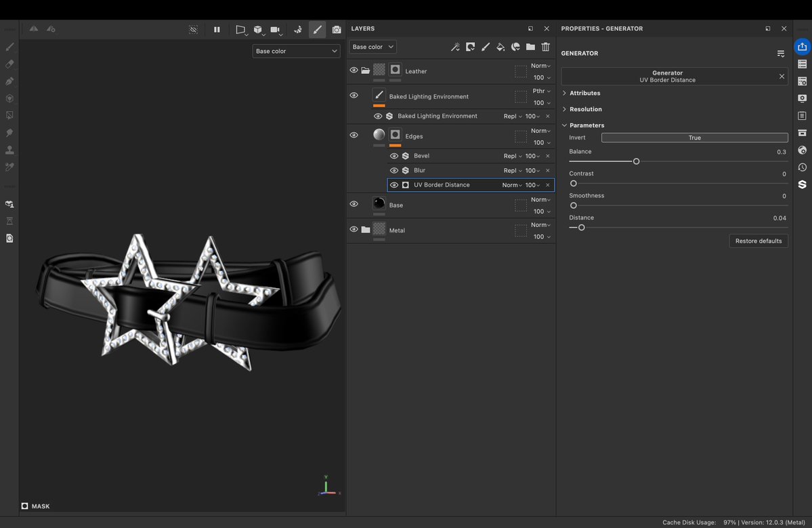
Task: Remove the UV Border Distance generator X
Action: pyautogui.click(x=782, y=77)
